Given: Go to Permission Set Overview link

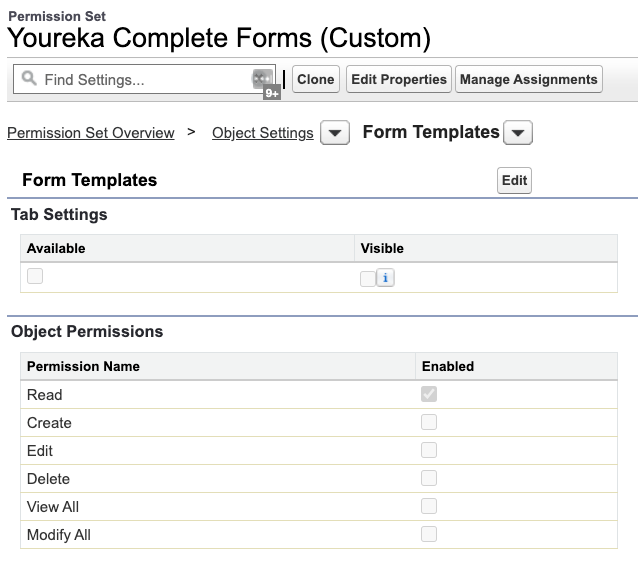Looking at the screenshot, I should click(x=91, y=133).
